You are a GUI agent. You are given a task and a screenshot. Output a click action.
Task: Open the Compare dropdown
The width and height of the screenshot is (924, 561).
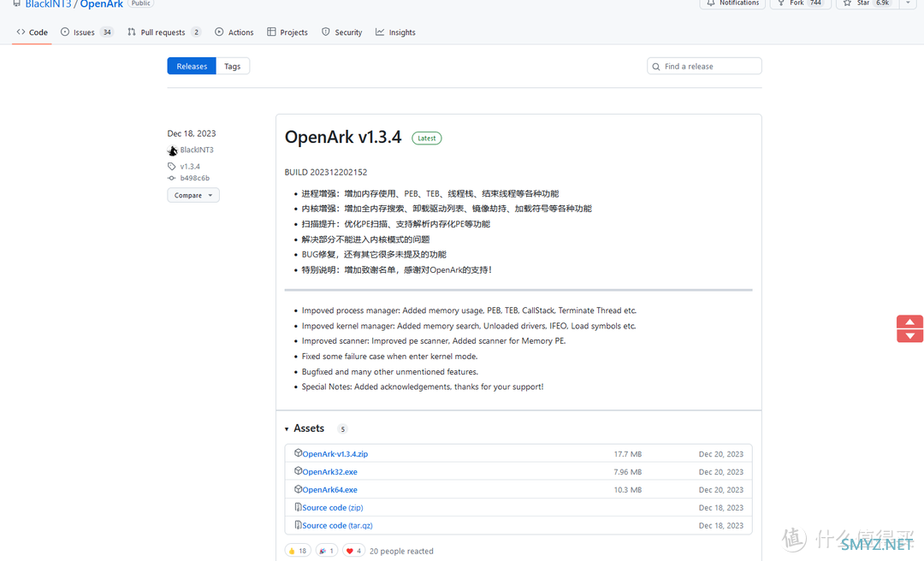click(193, 195)
